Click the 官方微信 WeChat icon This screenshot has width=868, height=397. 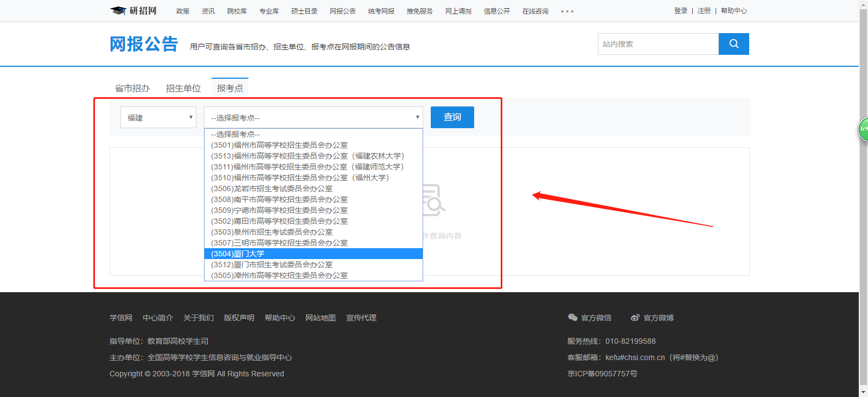(x=572, y=318)
